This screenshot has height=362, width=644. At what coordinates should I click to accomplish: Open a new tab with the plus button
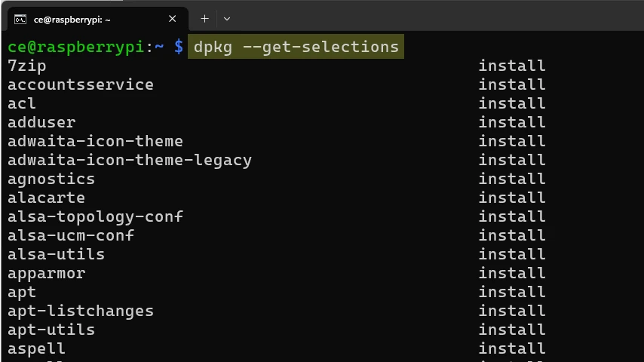204,19
